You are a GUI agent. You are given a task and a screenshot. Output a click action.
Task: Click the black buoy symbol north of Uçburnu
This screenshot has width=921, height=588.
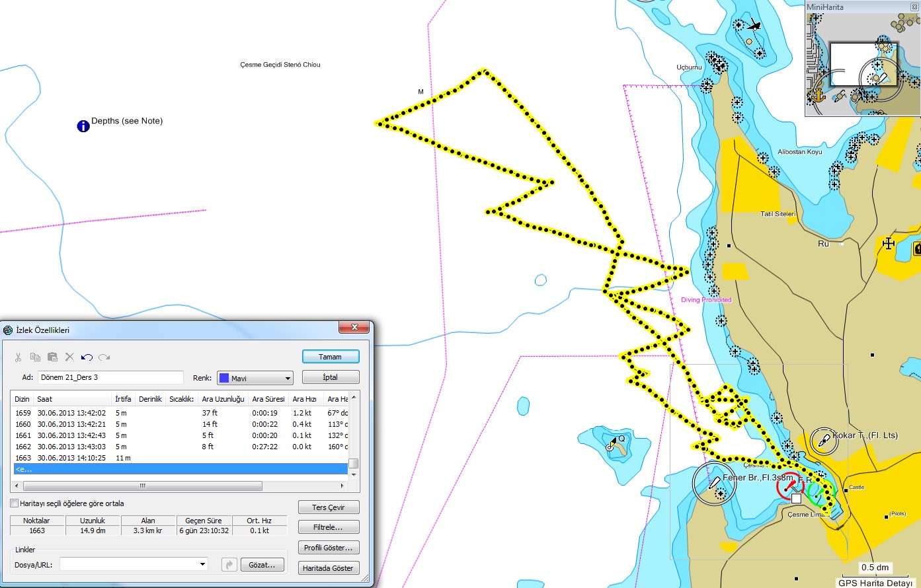(753, 26)
